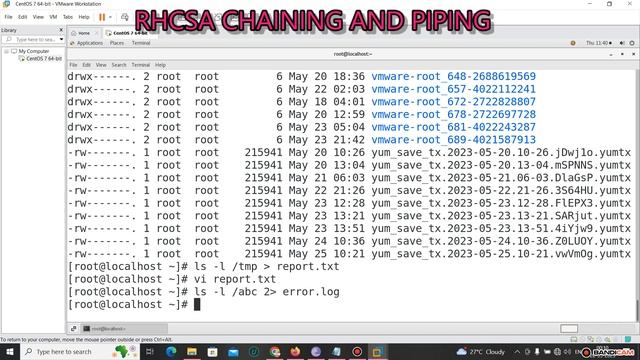Screen dimensions: 640x360
Task: Open File Explorer from taskbar
Action: (192, 351)
